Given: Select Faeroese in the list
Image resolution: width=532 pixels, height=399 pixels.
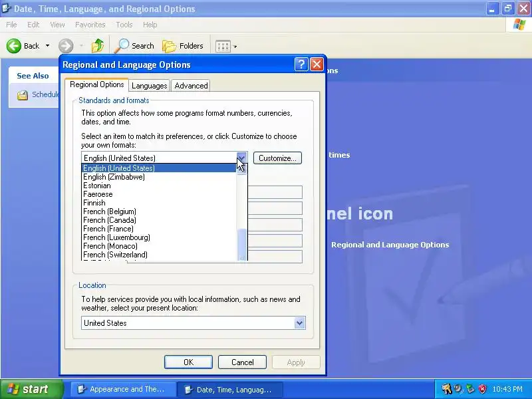Looking at the screenshot, I should tap(159, 194).
